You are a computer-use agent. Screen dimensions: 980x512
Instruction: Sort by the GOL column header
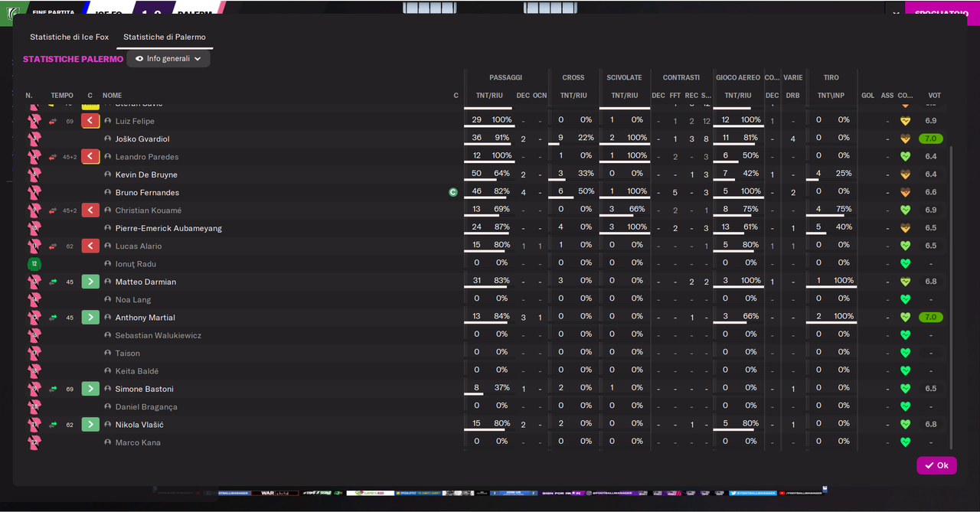pos(867,96)
